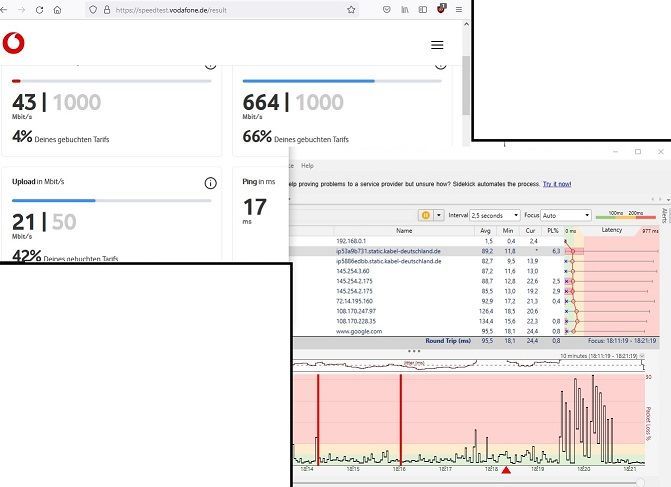Screen dimensions: 671x487
Task: Open Firefox library view
Action: coord(405,9)
